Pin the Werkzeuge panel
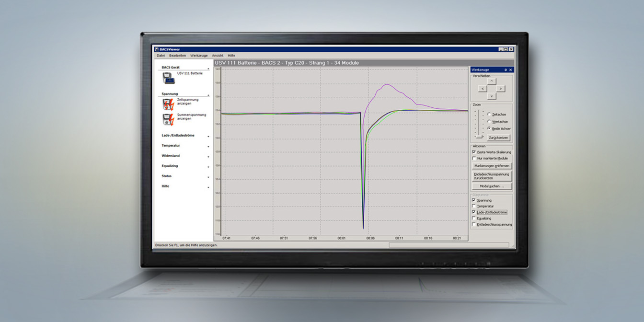This screenshot has height=322, width=644. [x=506, y=70]
